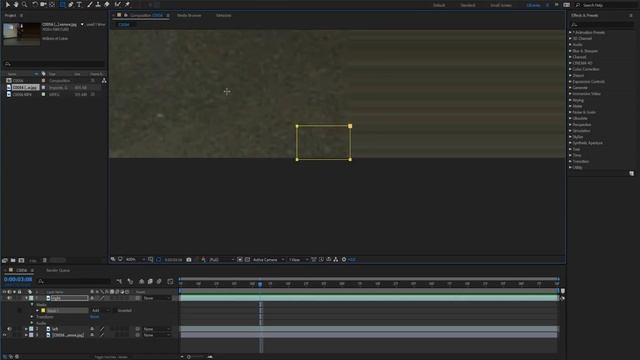The height and width of the screenshot is (360, 640).
Task: Select the Hand tool
Action: click(x=16, y=4)
